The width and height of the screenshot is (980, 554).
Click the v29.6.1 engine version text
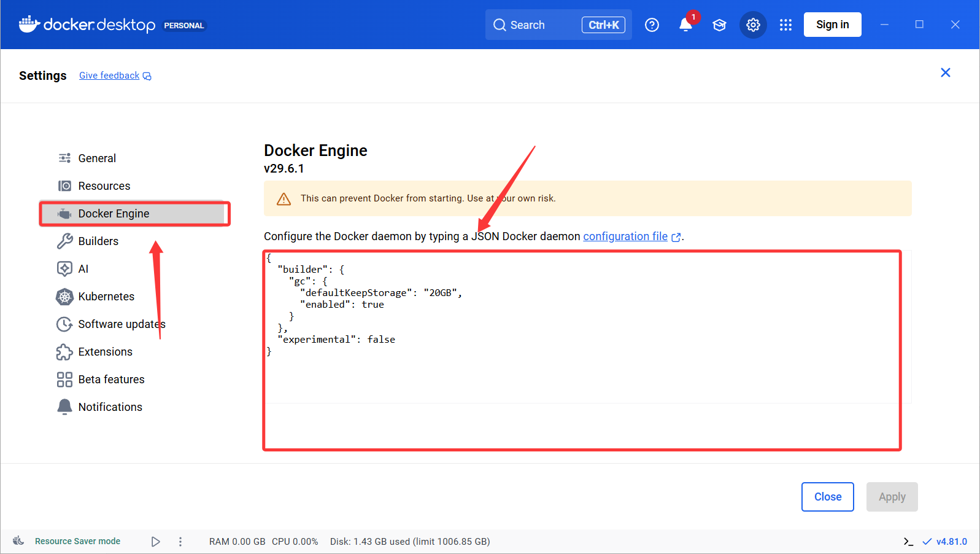pyautogui.click(x=284, y=168)
